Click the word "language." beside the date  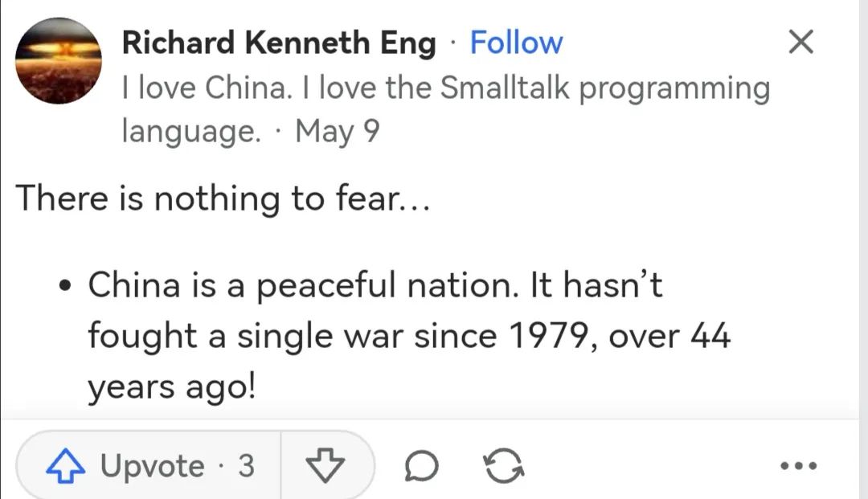(191, 130)
